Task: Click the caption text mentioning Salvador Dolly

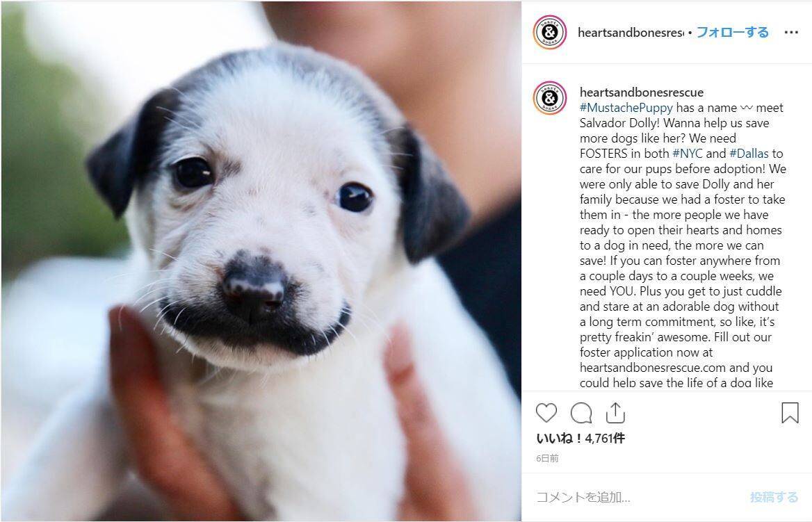Action: [x=622, y=123]
